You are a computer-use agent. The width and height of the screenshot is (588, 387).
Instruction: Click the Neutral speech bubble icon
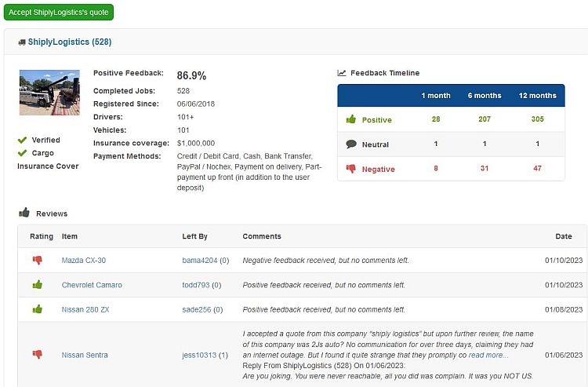[351, 144]
